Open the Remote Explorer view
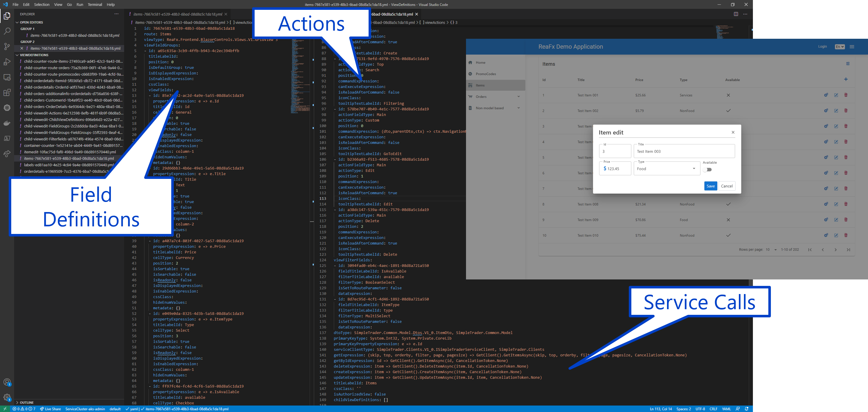 click(x=7, y=77)
